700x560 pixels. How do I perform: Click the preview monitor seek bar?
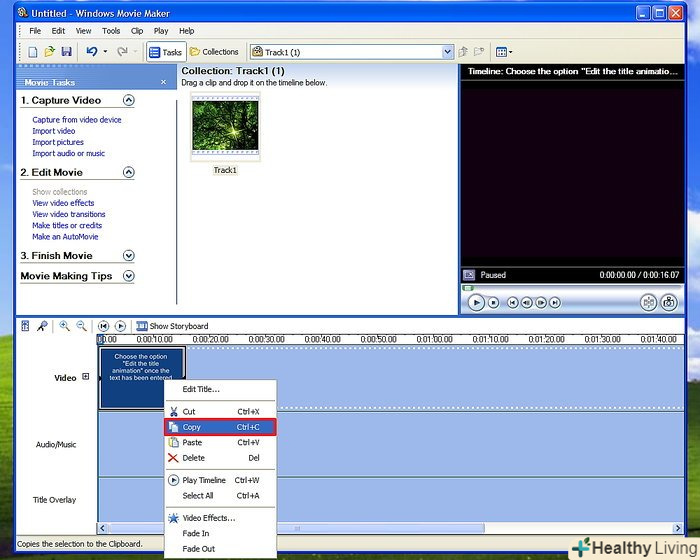[570, 288]
